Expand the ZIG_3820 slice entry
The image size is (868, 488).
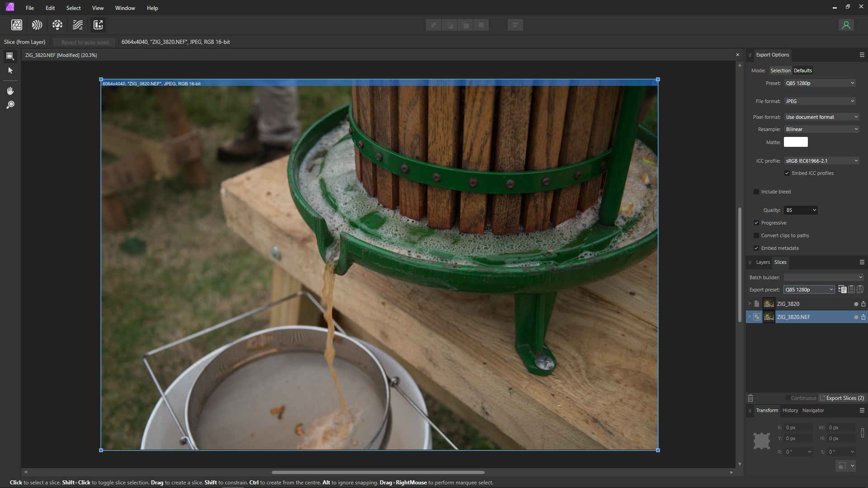[750, 304]
